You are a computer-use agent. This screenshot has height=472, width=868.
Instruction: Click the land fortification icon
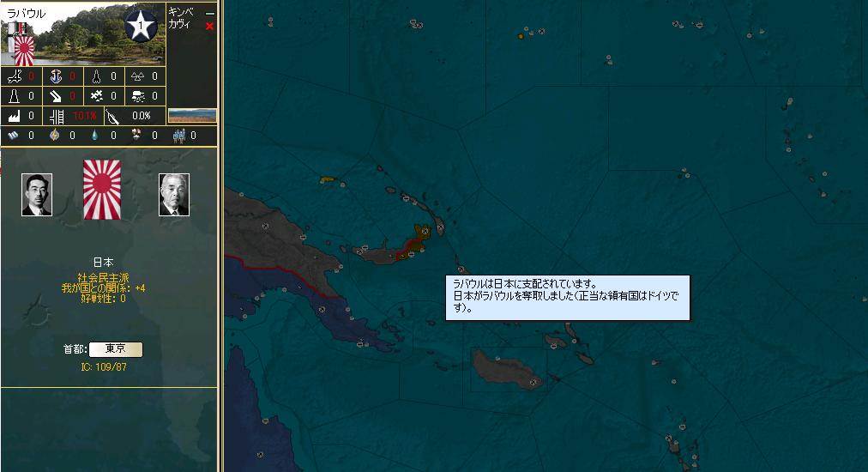[x=15, y=96]
